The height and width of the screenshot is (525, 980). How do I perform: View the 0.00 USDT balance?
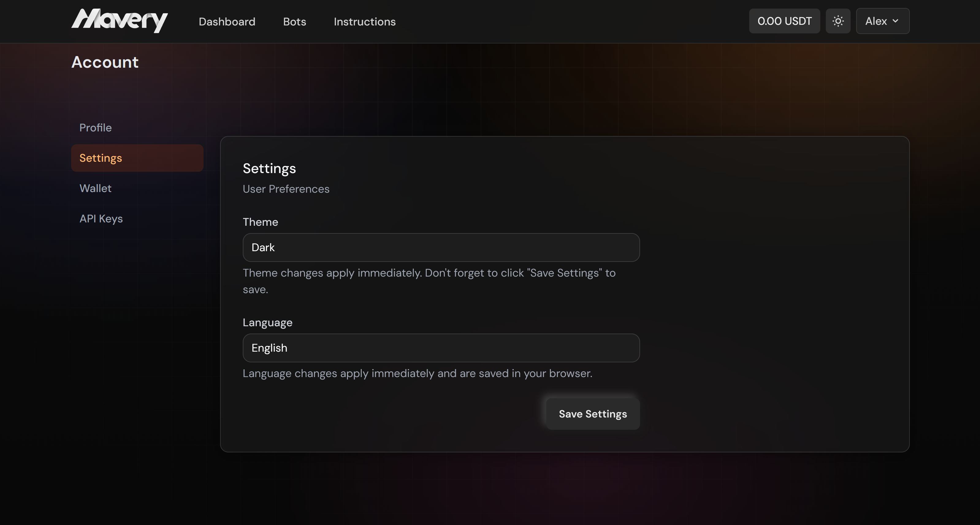tap(784, 21)
